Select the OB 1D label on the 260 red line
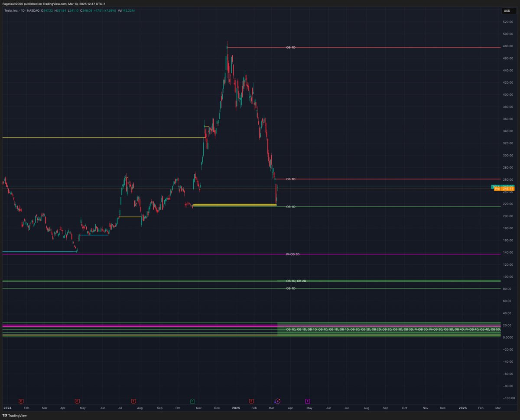The width and height of the screenshot is (520, 420). coord(291,179)
